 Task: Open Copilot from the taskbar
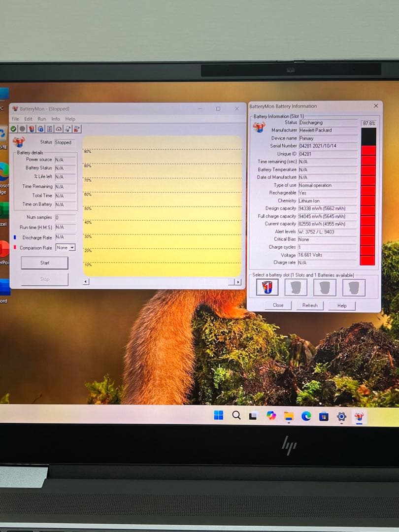271,416
